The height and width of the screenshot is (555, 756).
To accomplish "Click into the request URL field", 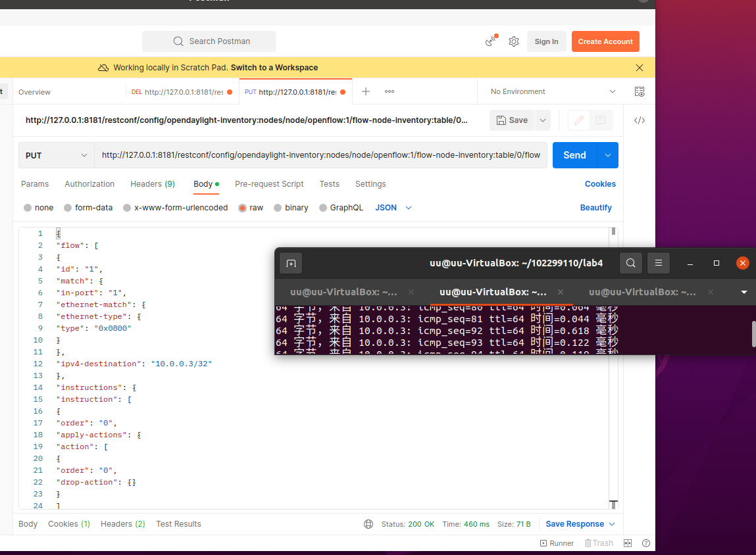I will click(x=320, y=155).
